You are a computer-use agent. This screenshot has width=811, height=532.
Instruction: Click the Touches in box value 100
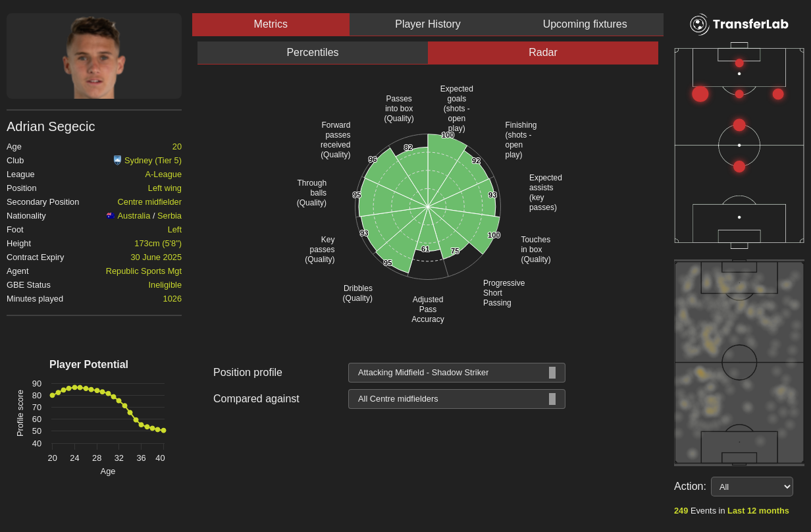pos(494,235)
